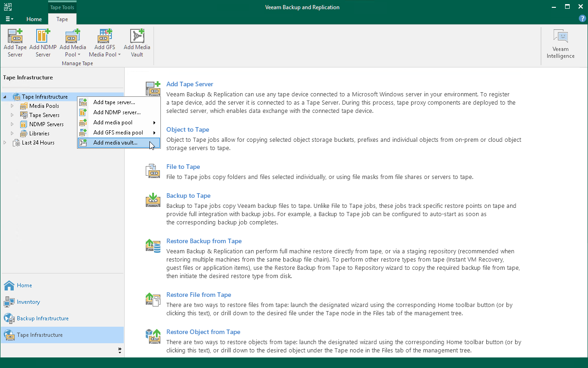The image size is (588, 368).
Task: Expand the Tape Servers tree node
Action: coord(12,115)
